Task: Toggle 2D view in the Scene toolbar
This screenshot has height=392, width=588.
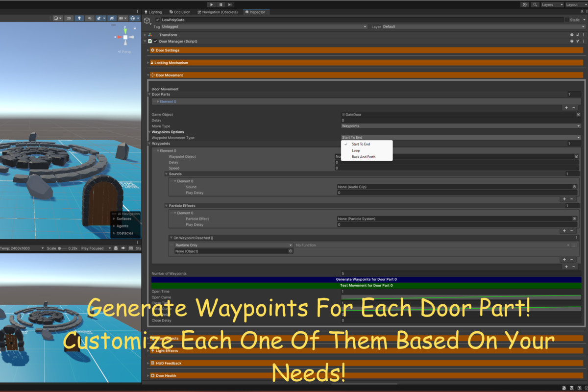Action: [69, 18]
